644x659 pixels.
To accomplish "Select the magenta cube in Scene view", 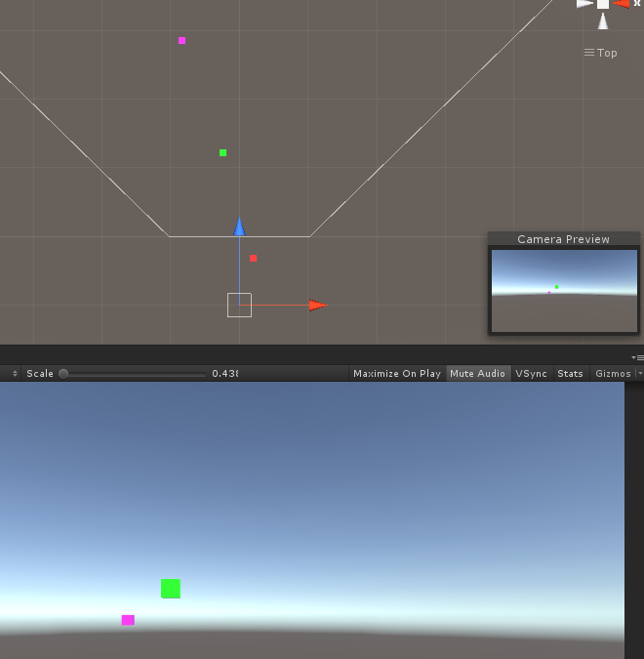I will [x=181, y=40].
